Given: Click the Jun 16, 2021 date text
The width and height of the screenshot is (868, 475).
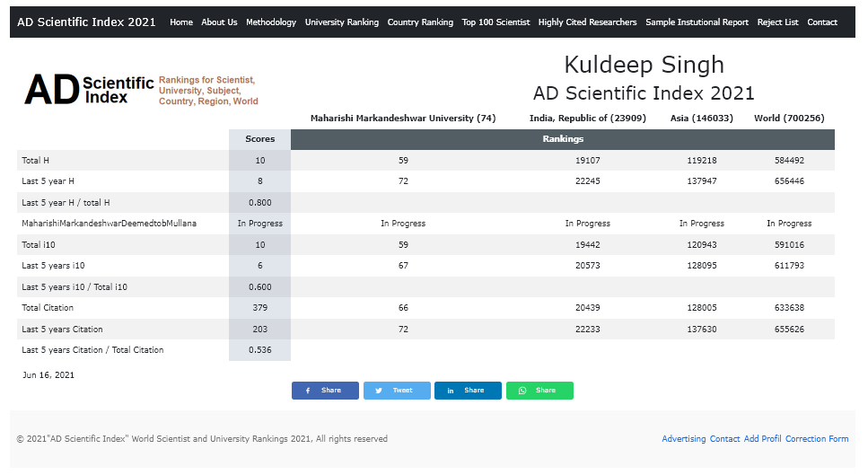Looking at the screenshot, I should 48,375.
